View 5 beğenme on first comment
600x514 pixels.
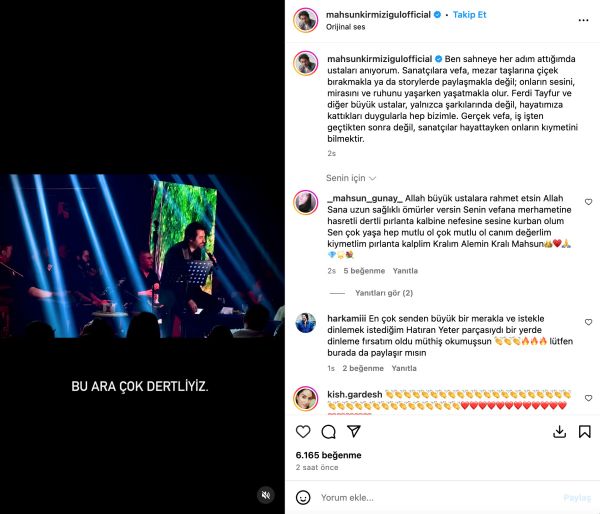point(364,271)
